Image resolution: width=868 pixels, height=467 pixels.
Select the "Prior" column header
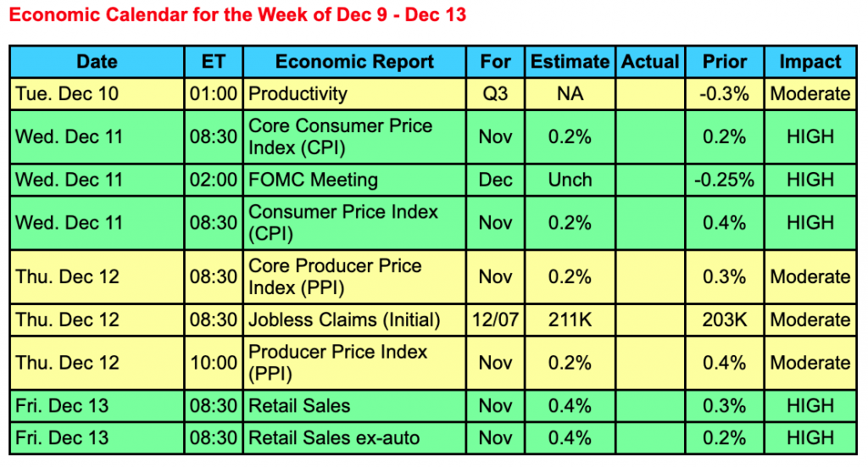[x=725, y=62]
